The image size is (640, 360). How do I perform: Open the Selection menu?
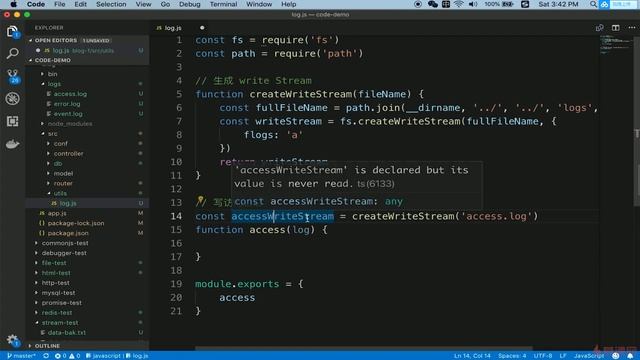[x=111, y=4]
